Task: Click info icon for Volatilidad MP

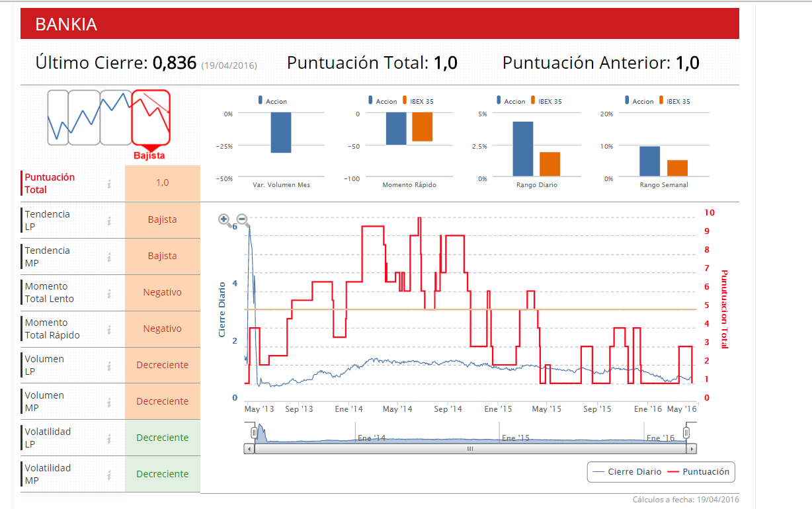Action: [x=109, y=475]
